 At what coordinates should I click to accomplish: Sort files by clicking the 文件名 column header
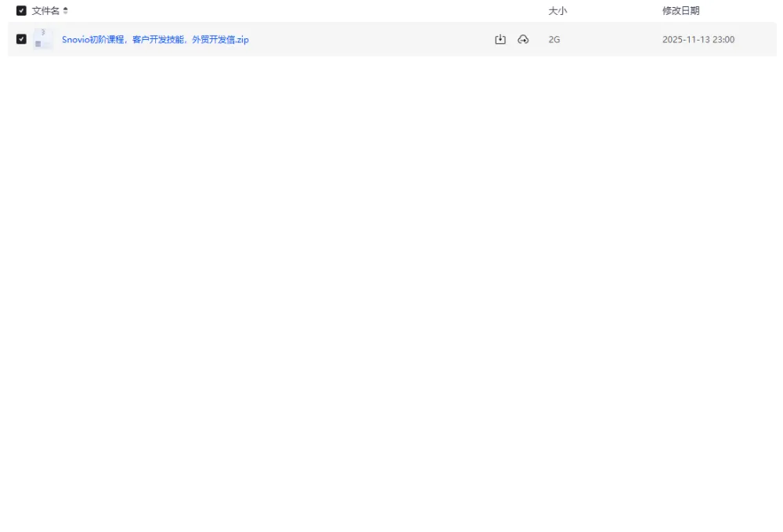coord(47,11)
